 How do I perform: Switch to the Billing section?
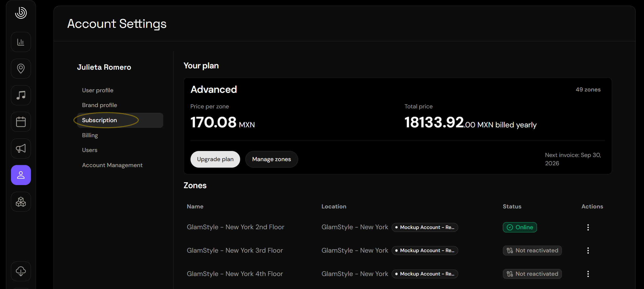[90, 135]
